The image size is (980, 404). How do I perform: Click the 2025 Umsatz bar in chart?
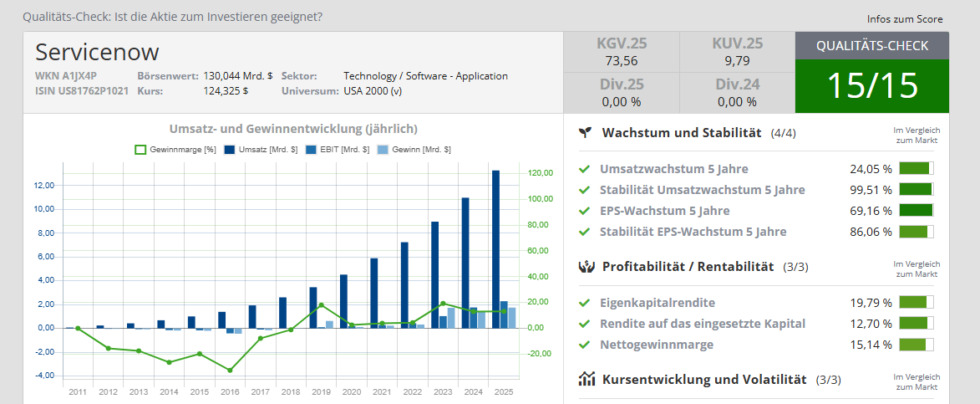[x=495, y=249]
